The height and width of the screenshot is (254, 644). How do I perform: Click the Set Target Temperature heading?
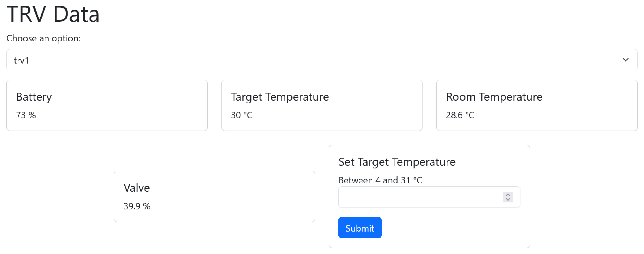(397, 162)
